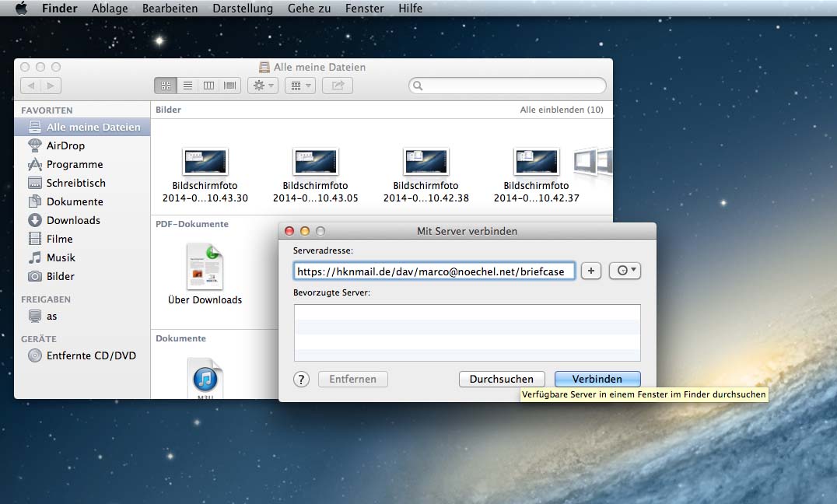This screenshot has width=837, height=504.
Task: Click the Serveradresse text field
Action: pos(434,271)
